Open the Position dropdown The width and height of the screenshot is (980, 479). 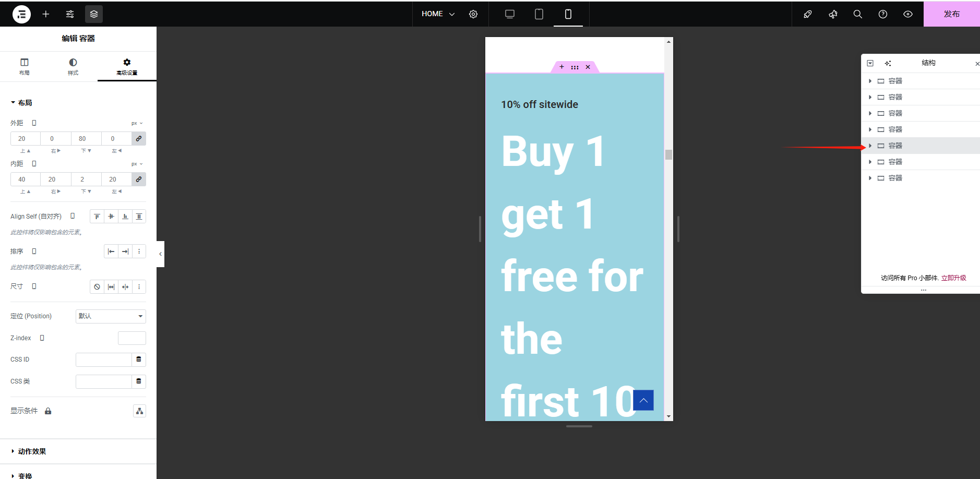[x=111, y=316]
